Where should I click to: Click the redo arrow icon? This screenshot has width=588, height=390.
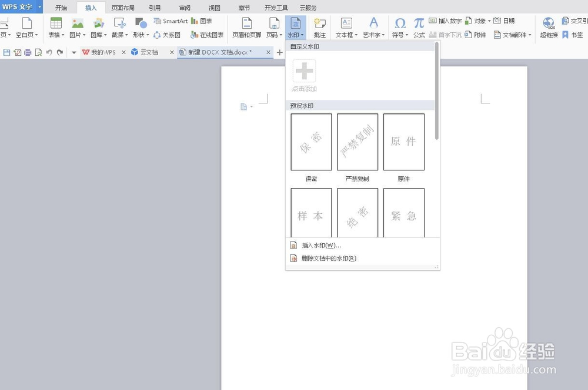point(59,52)
